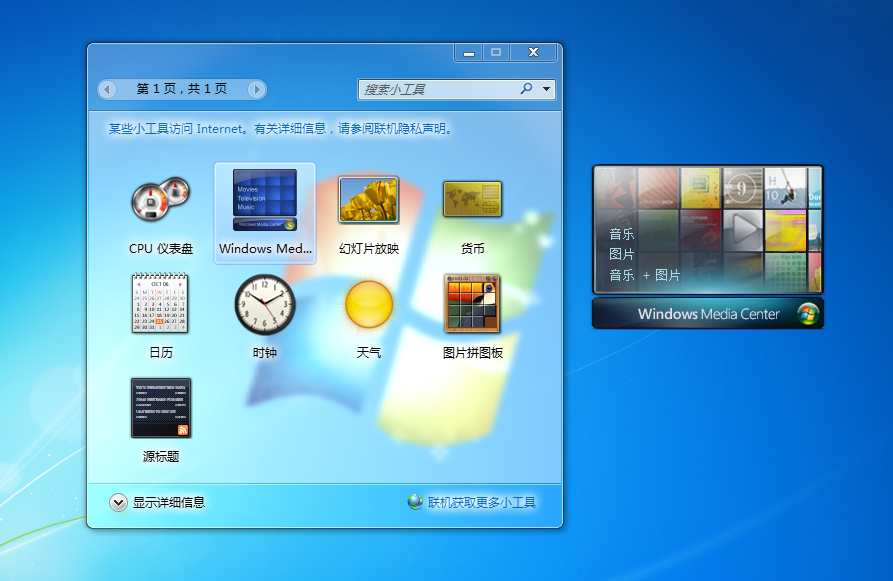
Task: Open the 幻灯片放映 gadget
Action: [368, 199]
